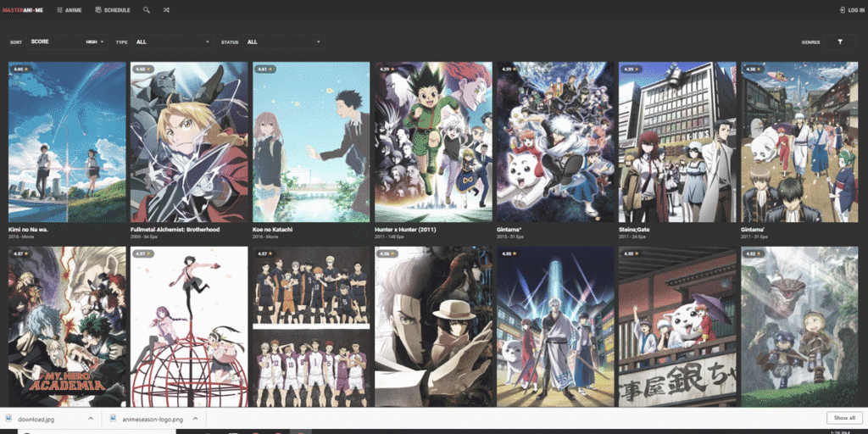Open the Kimi no Na wa. poster
Image resolution: width=868 pixels, height=434 pixels.
(67, 142)
